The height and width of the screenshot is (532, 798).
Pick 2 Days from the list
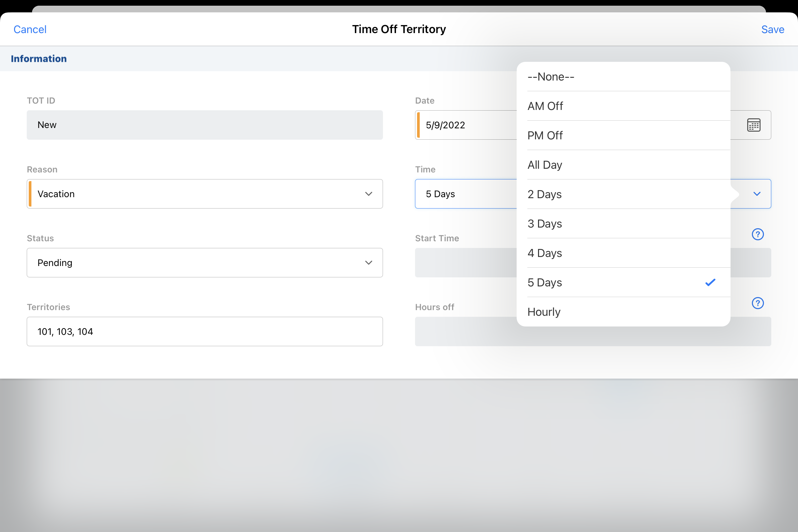click(x=623, y=194)
